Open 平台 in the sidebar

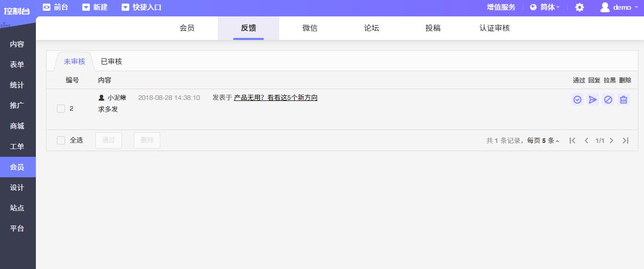tap(17, 229)
